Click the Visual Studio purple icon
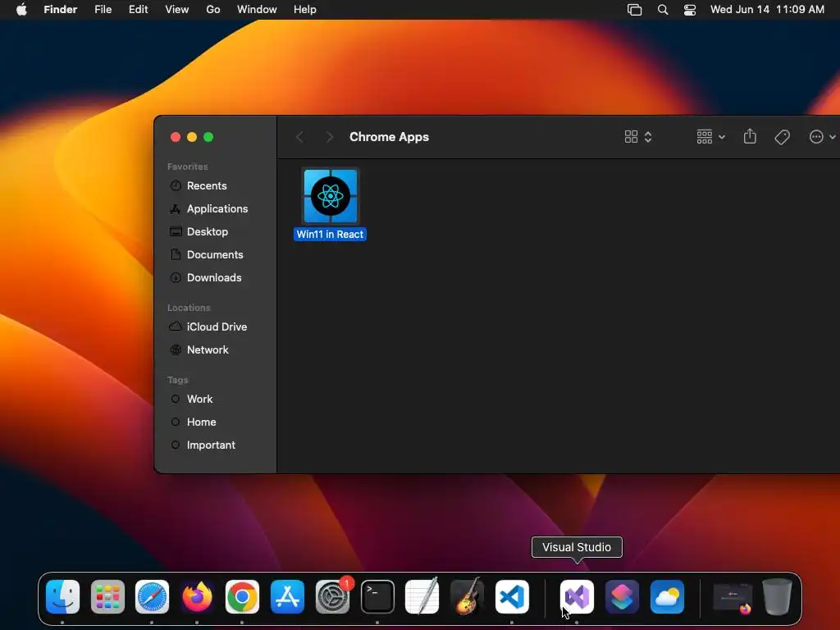Screen dimensions: 840x630 pos(577,597)
